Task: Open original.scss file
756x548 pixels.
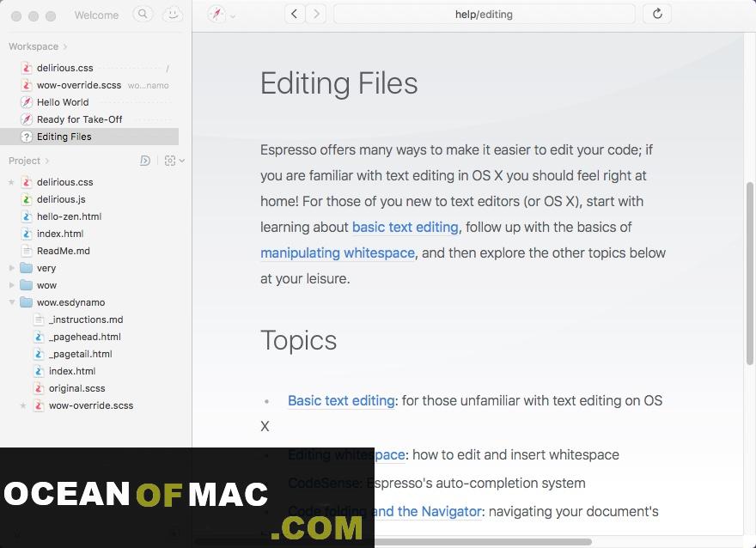Action: click(76, 388)
